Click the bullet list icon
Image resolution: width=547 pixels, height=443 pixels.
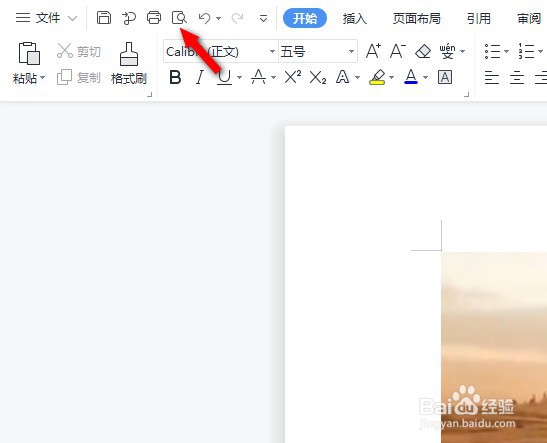[492, 51]
